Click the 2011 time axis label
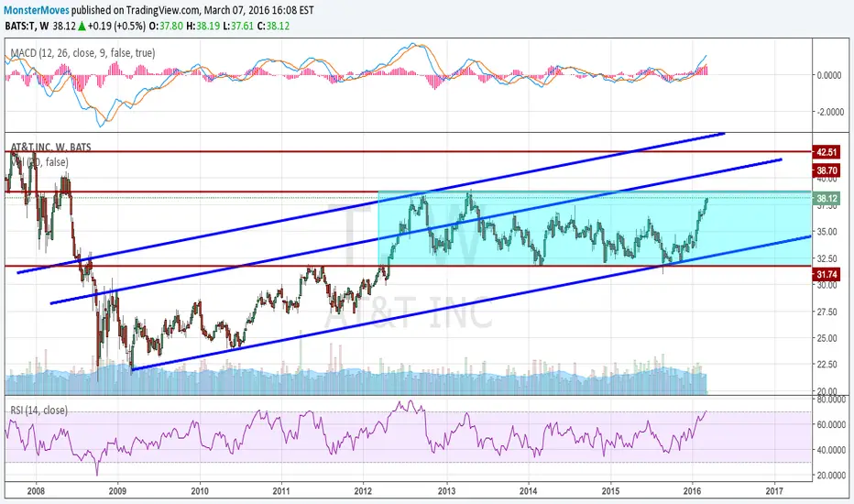Viewport: 854px width, 504px height. coord(281,491)
